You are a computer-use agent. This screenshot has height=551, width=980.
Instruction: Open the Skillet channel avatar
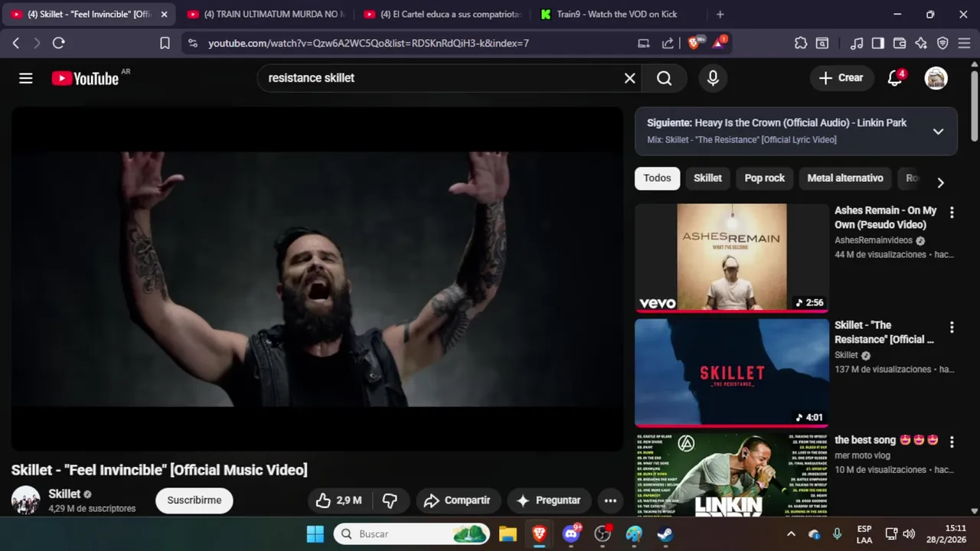(x=25, y=500)
